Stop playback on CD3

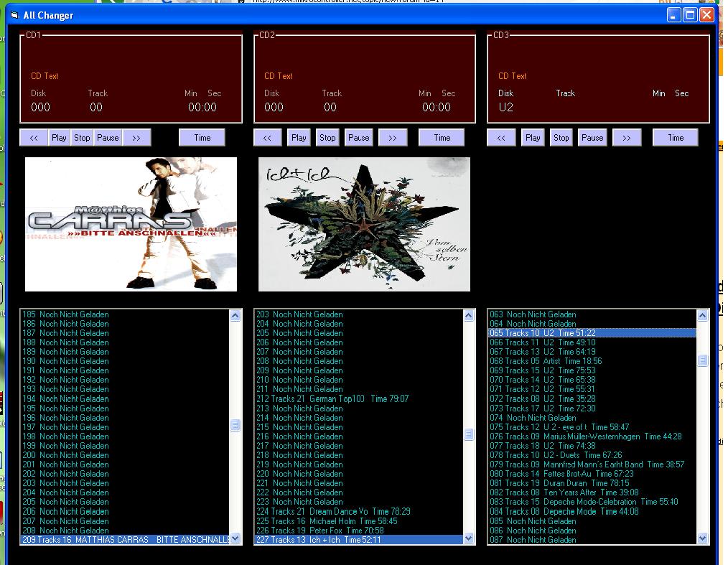click(x=561, y=138)
